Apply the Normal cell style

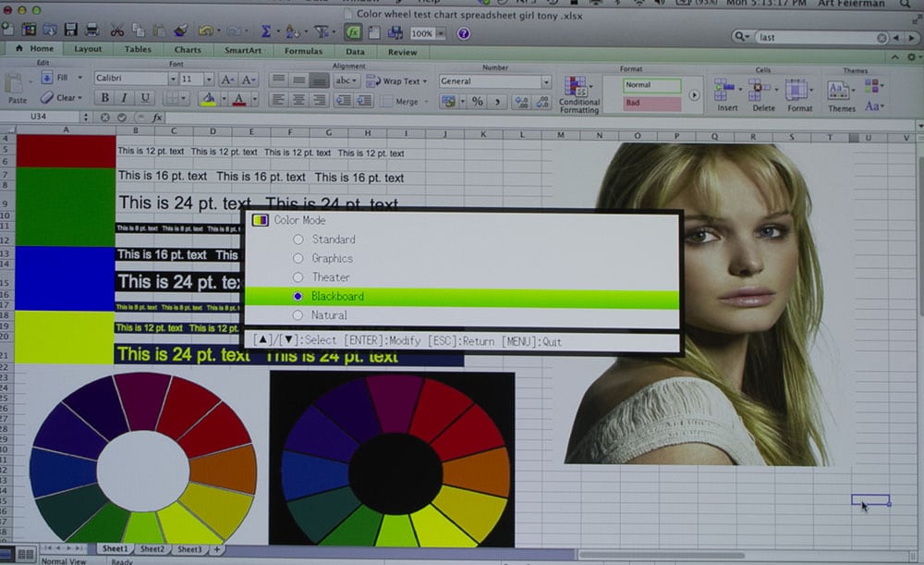click(651, 85)
